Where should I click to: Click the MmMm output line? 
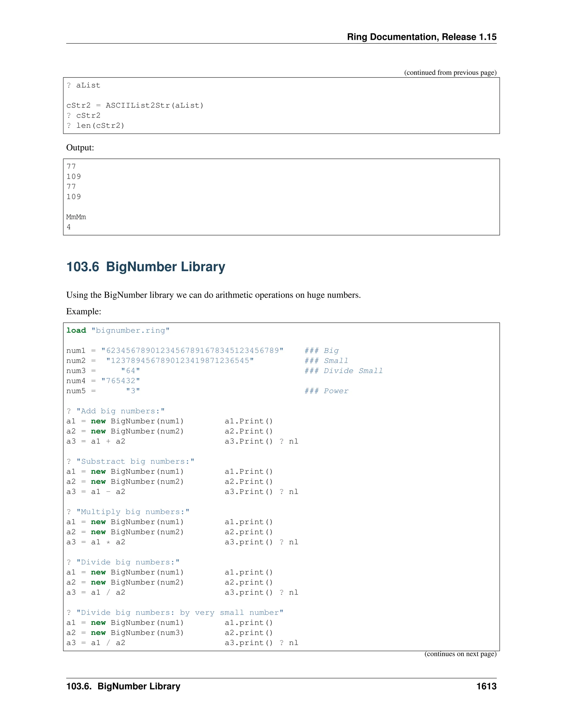pos(76,217)
